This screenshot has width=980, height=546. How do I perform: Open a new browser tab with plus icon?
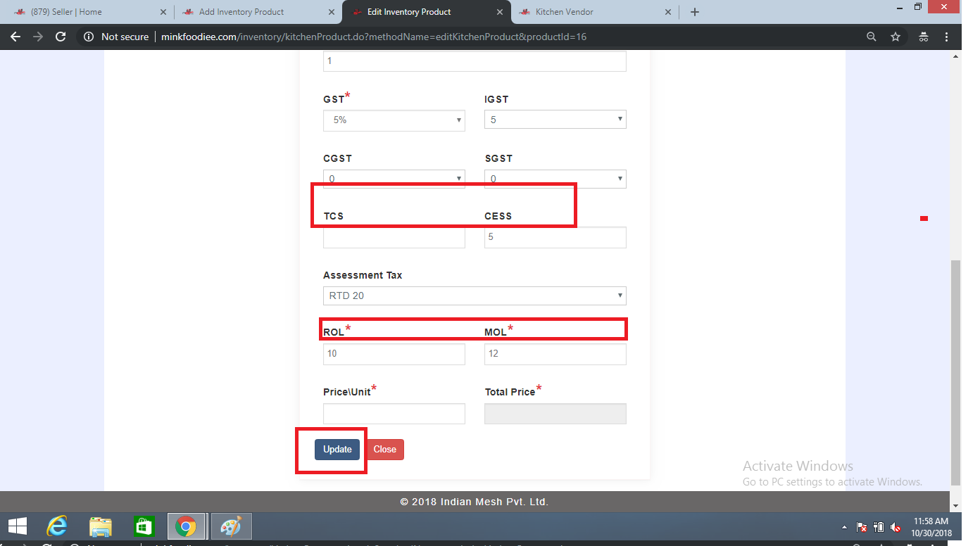click(695, 12)
